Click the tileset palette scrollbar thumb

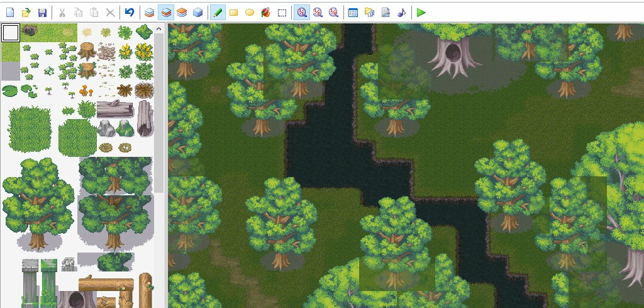(x=159, y=113)
